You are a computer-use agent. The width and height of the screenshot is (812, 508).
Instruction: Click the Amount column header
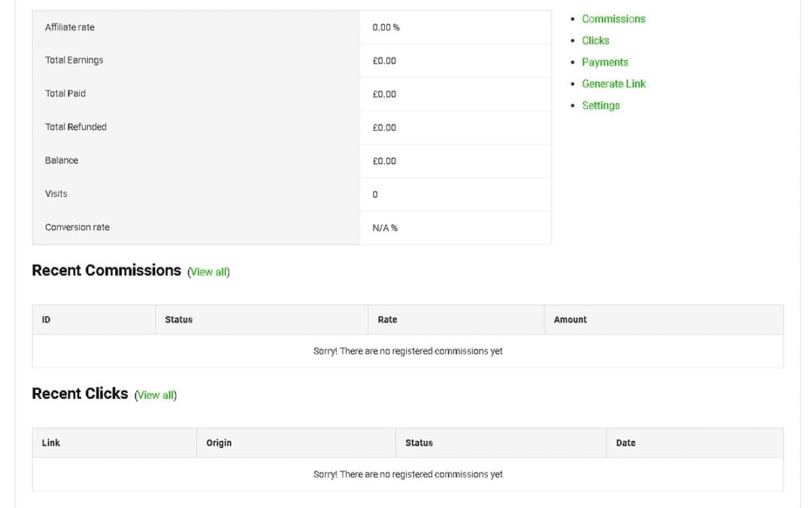[x=570, y=320]
